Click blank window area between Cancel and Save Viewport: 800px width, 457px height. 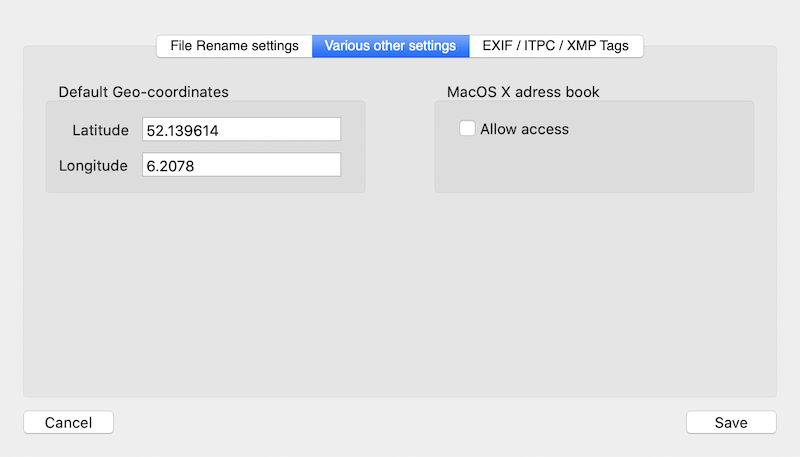[x=400, y=422]
